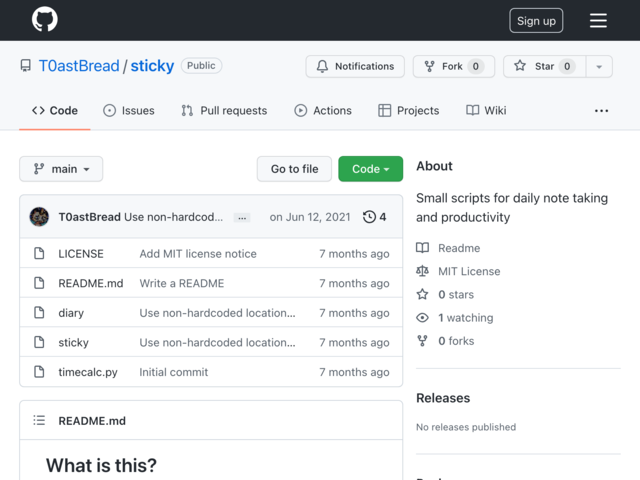Open the LICENSE file
The width and height of the screenshot is (640, 480).
click(x=81, y=254)
